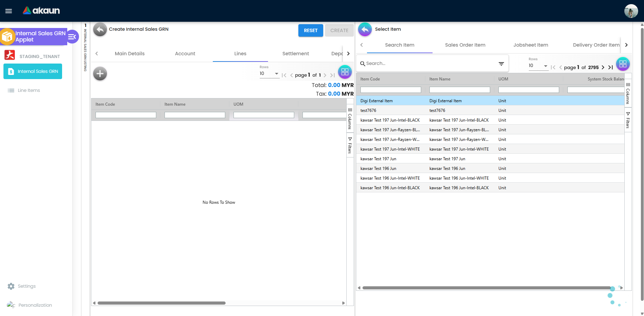Click the Select Item grid horizontal scrollbar
The image size is (644, 316).
click(x=487, y=288)
